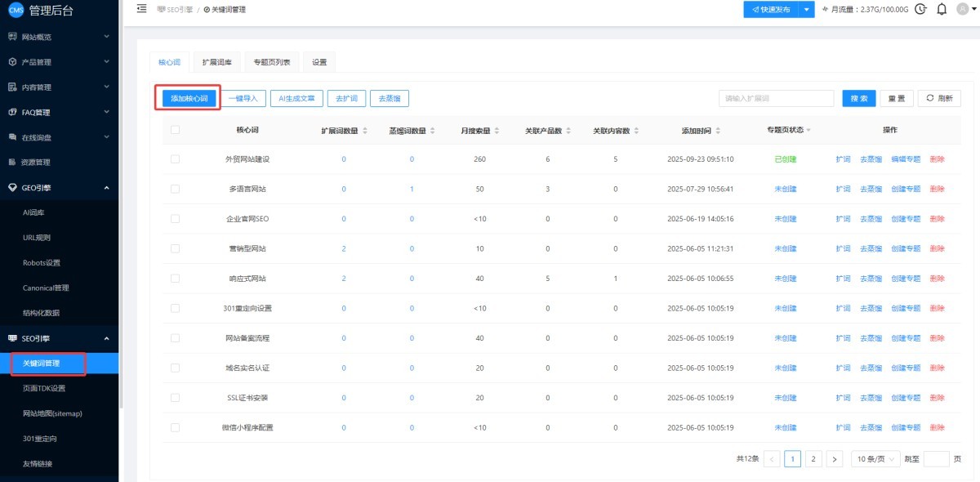Click the clock history icon in header
The height and width of the screenshot is (482, 980).
(x=921, y=10)
